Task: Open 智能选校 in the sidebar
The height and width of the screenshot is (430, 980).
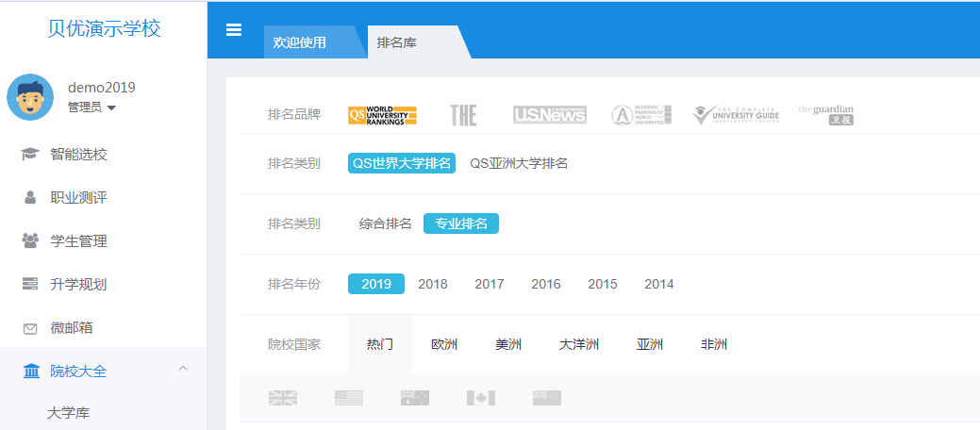Action: [x=78, y=154]
